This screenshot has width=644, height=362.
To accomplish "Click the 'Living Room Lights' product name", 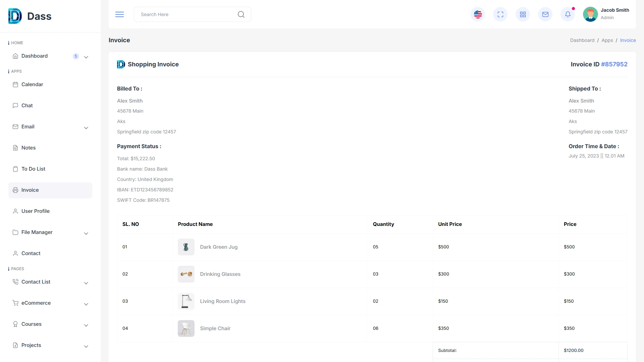I will 223,301.
